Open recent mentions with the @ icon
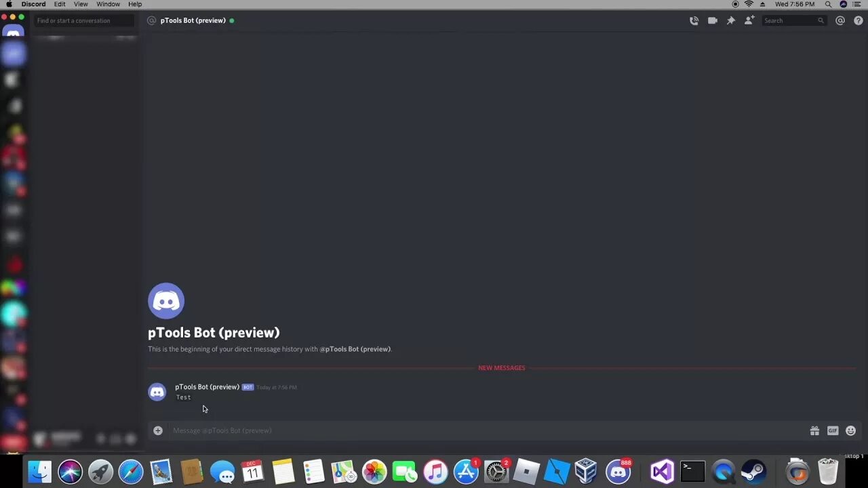Image resolution: width=868 pixels, height=488 pixels. 840,21
